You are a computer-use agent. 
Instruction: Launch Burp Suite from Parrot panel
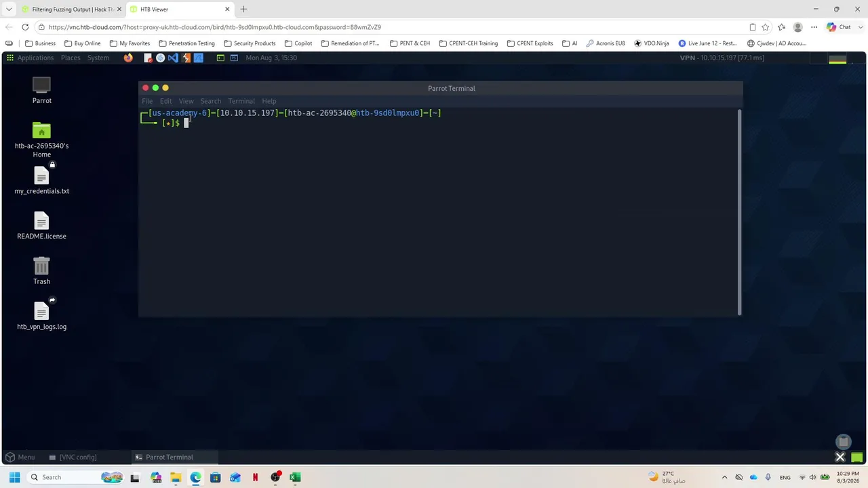[x=186, y=58]
